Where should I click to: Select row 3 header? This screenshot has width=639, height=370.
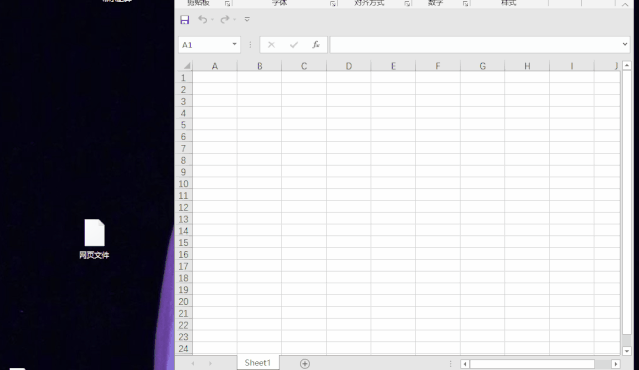pos(183,101)
